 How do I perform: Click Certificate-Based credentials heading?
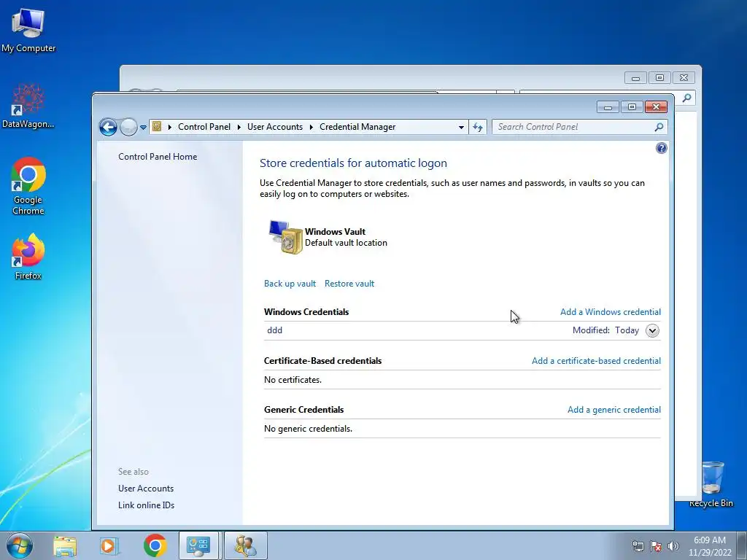pyautogui.click(x=322, y=361)
